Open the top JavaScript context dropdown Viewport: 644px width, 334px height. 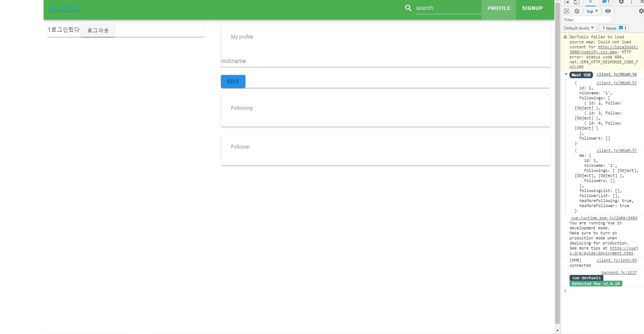(x=592, y=11)
